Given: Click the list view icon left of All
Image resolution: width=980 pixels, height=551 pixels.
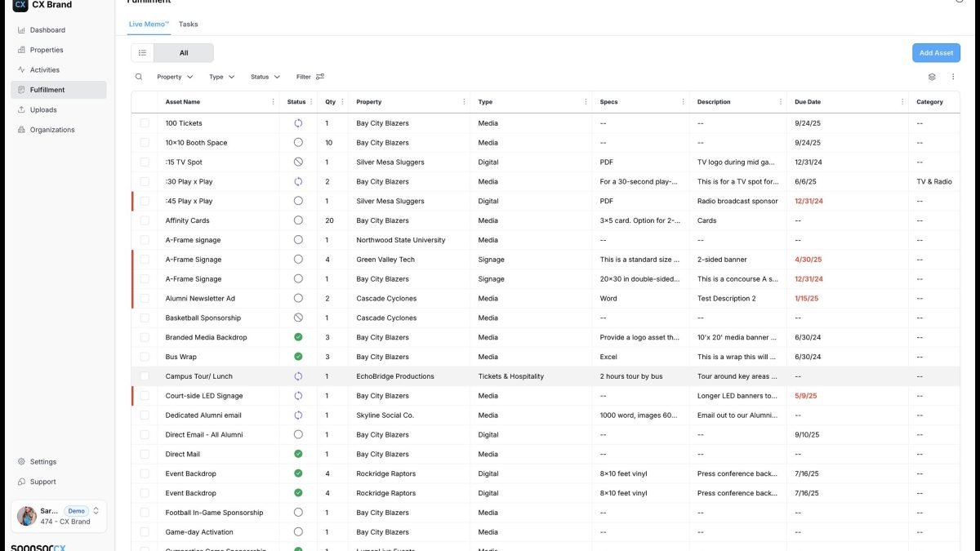Looking at the screenshot, I should coord(142,52).
